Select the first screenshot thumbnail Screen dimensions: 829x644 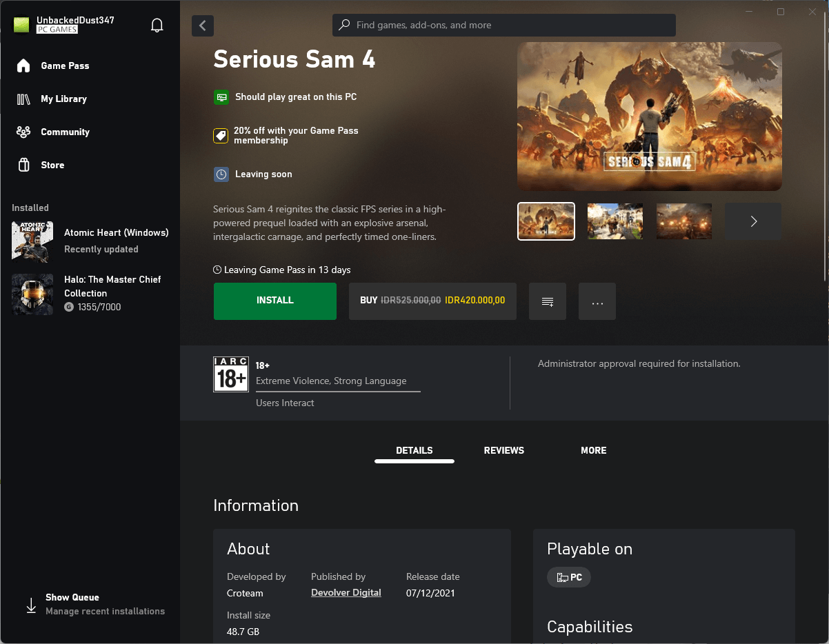point(546,221)
